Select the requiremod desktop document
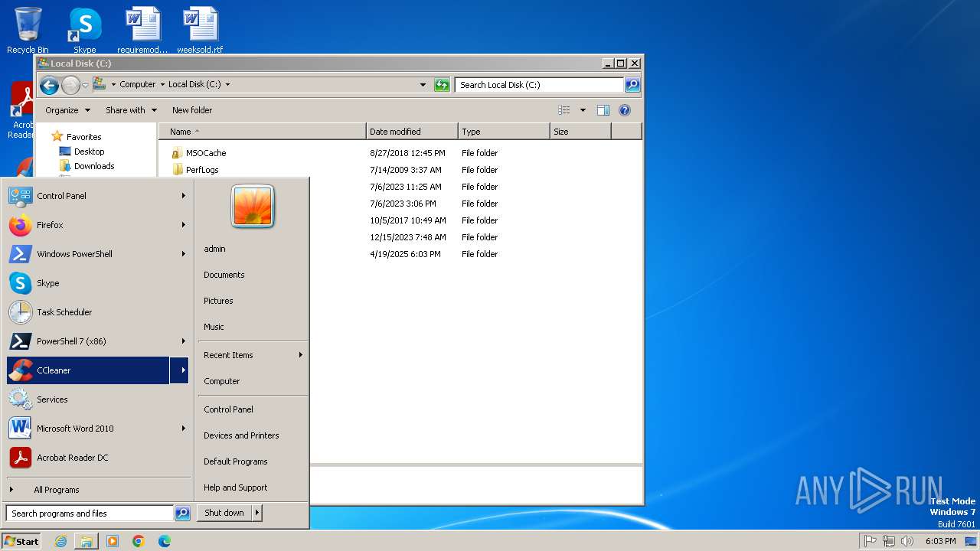The height and width of the screenshot is (551, 980). (142, 31)
